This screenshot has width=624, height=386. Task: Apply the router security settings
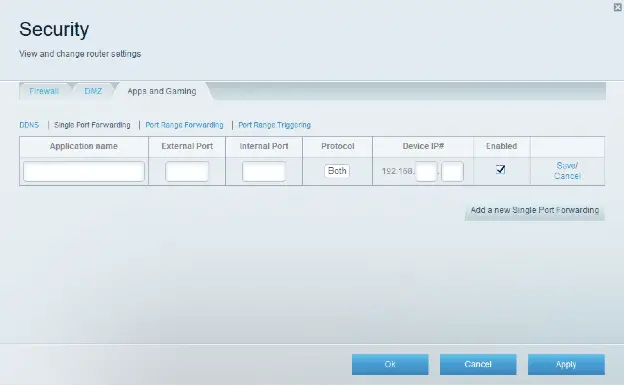tap(566, 365)
